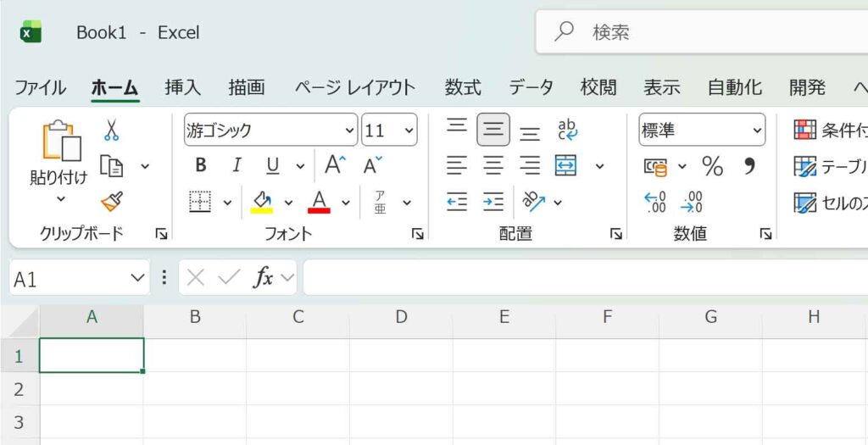Screen dimensions: 868x445
Task: Open clipboard group dialog launcher
Action: point(161,235)
